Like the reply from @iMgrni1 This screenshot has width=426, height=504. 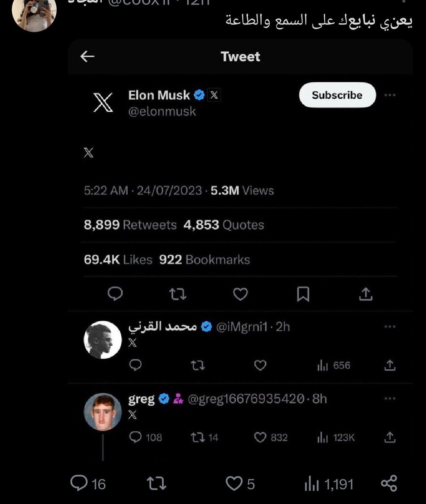click(260, 365)
